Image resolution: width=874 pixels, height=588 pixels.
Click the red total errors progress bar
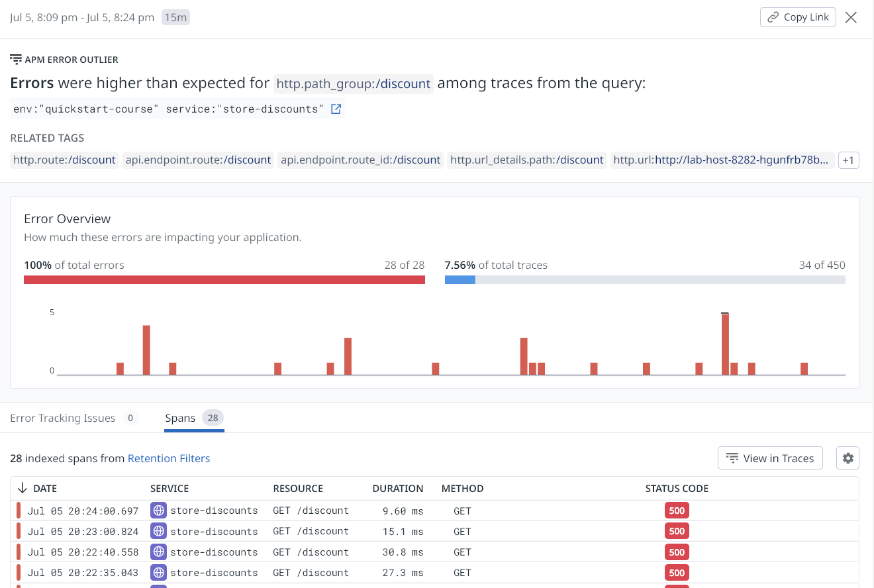point(224,280)
